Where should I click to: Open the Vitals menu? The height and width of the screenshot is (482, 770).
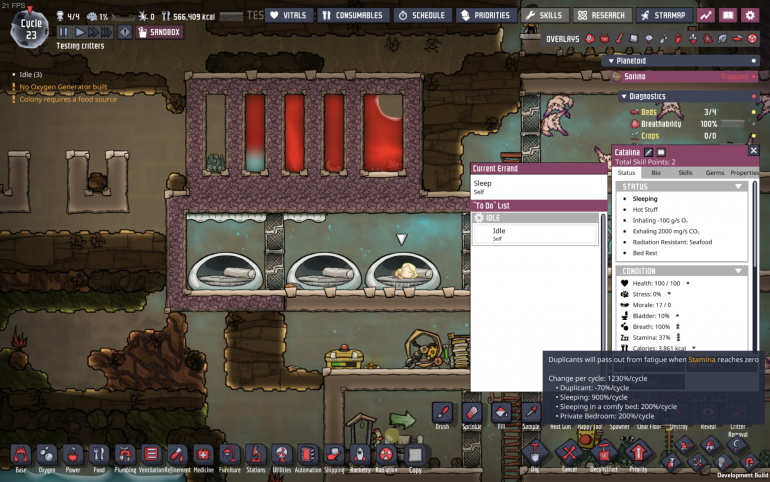coord(289,15)
